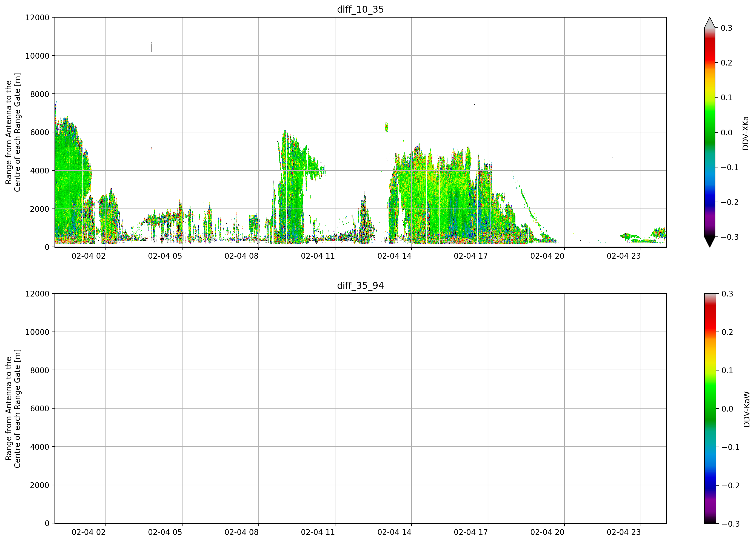
Task: Click the 02-04 23 tick label in top plot
Action: [x=624, y=256]
